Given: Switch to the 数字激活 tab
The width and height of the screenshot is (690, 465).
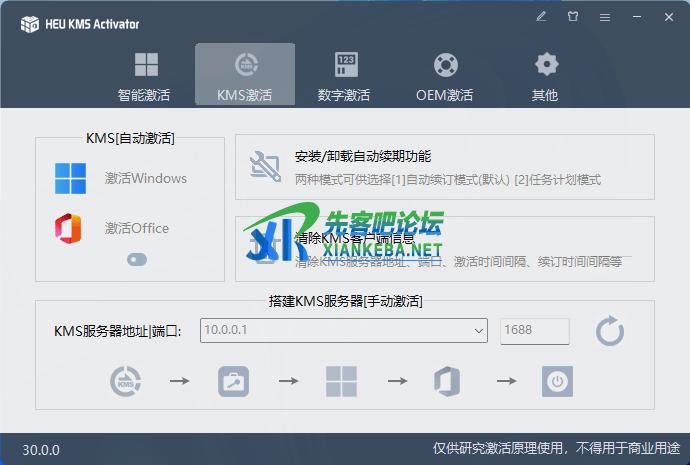Looking at the screenshot, I should pyautogui.click(x=345, y=76).
